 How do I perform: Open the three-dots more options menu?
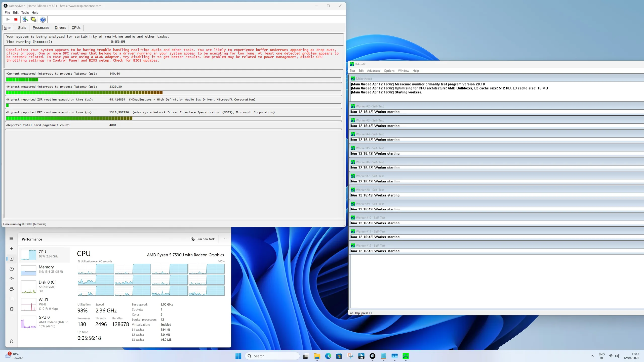click(224, 239)
